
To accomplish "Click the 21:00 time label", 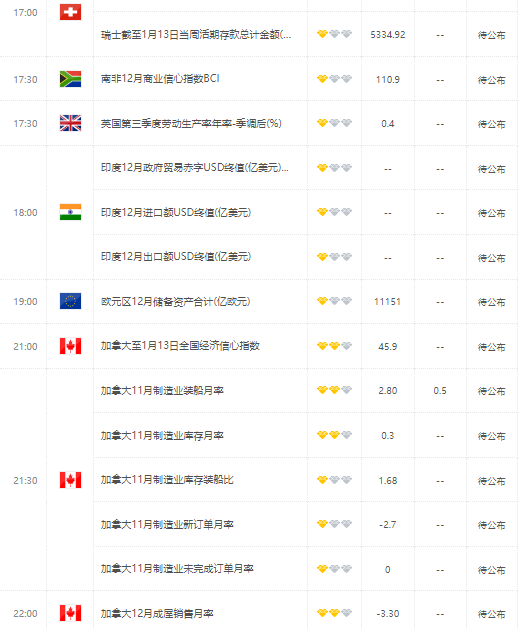I will [25, 346].
